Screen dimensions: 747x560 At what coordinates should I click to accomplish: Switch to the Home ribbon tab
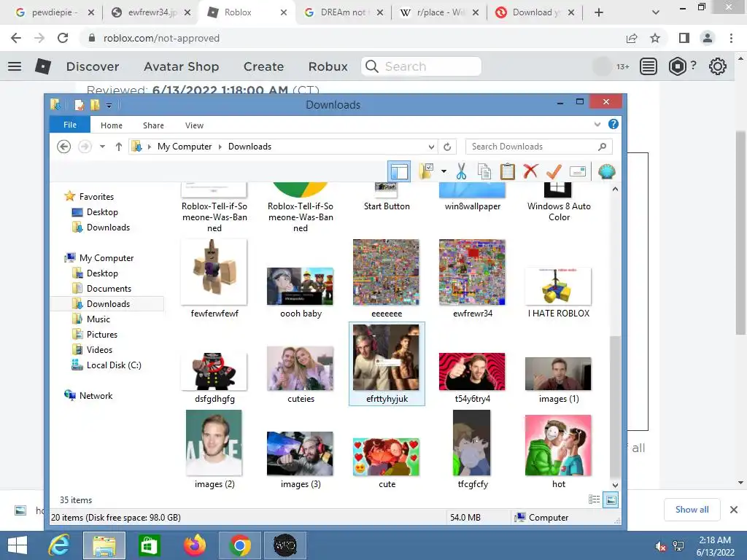pos(112,125)
